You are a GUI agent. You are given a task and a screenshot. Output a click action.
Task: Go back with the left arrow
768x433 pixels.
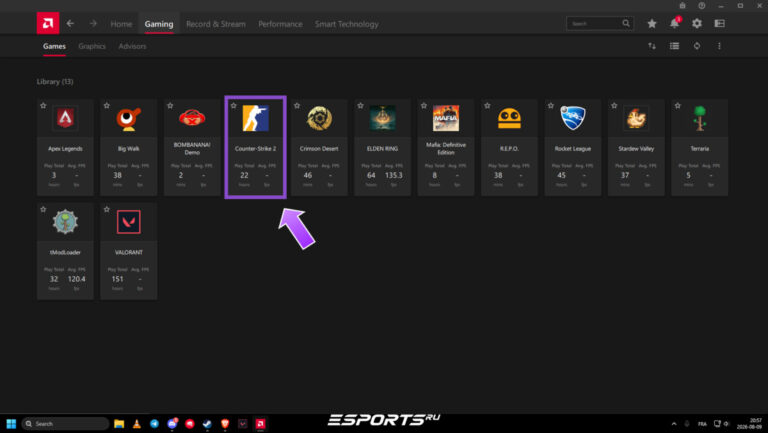tap(70, 24)
